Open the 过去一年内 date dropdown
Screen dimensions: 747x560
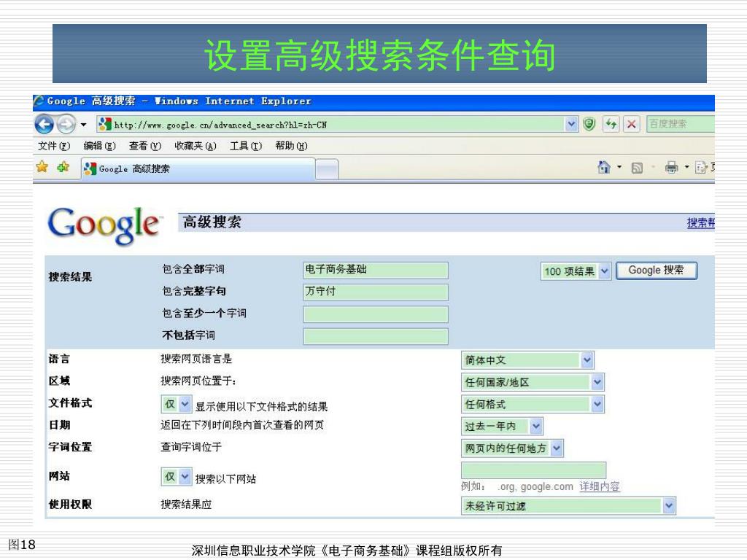point(502,426)
